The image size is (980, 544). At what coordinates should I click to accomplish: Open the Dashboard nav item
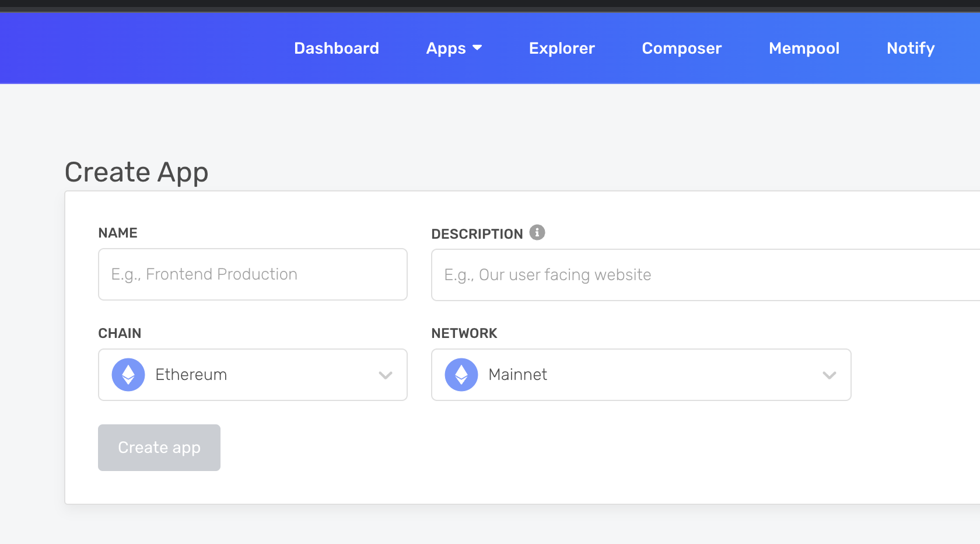[337, 48]
